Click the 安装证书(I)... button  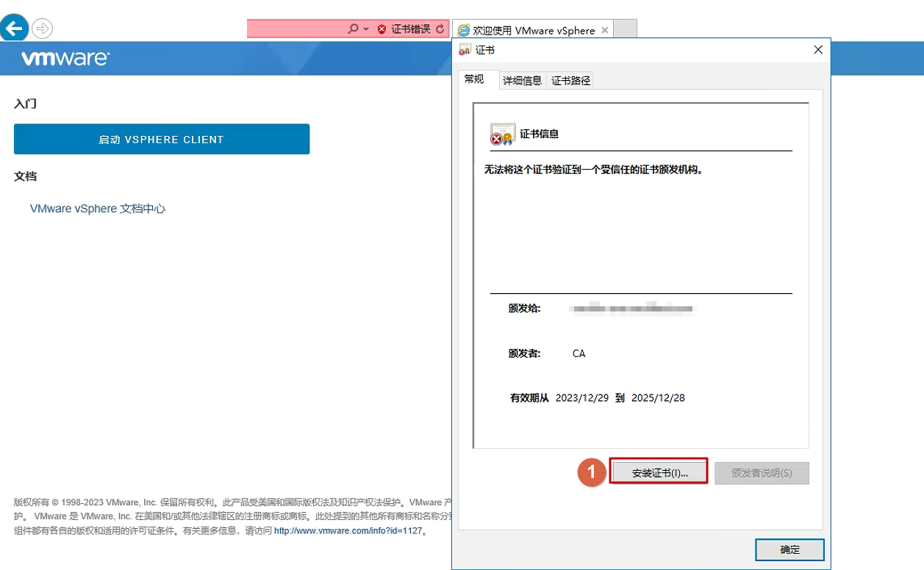pyautogui.click(x=659, y=473)
